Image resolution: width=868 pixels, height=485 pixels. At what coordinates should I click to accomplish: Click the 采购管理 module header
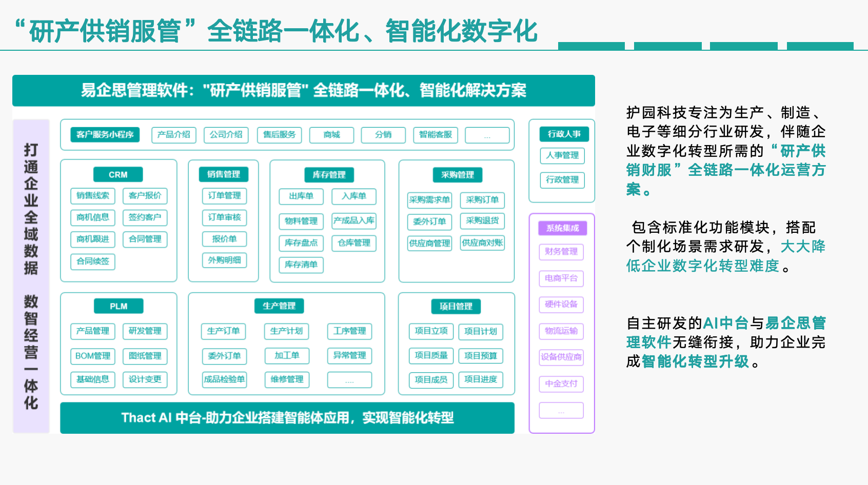458,175
